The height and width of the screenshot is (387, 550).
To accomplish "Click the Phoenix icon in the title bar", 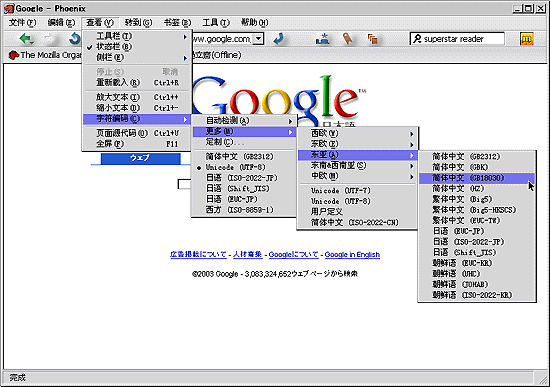I will coord(9,8).
